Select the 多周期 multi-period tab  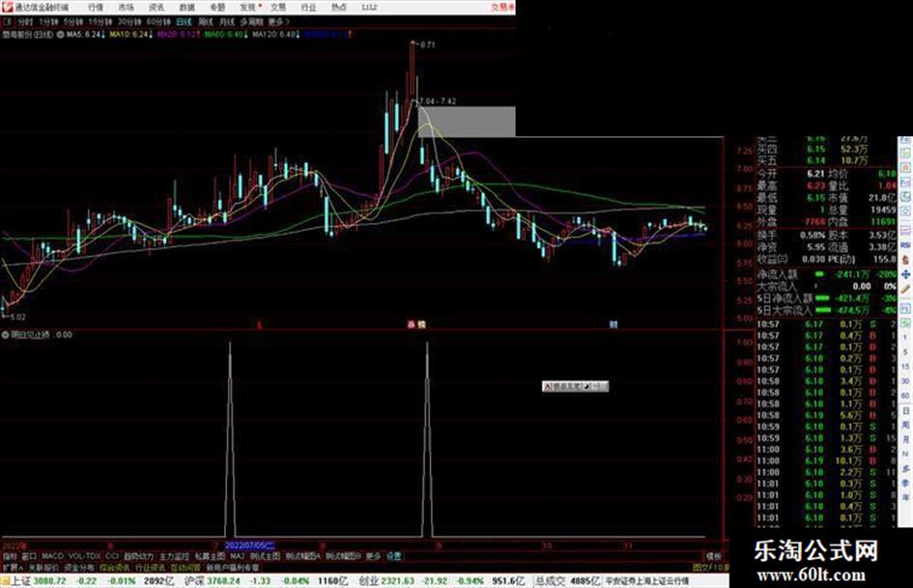point(251,22)
